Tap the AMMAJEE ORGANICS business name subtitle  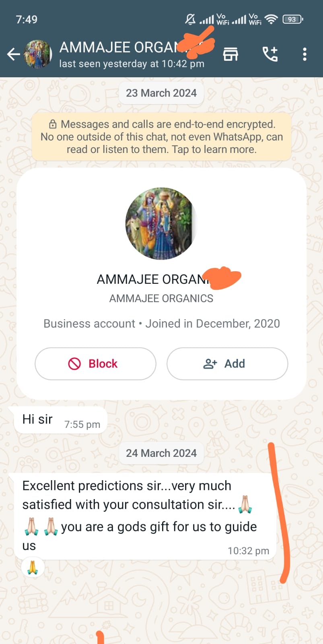pos(161,298)
